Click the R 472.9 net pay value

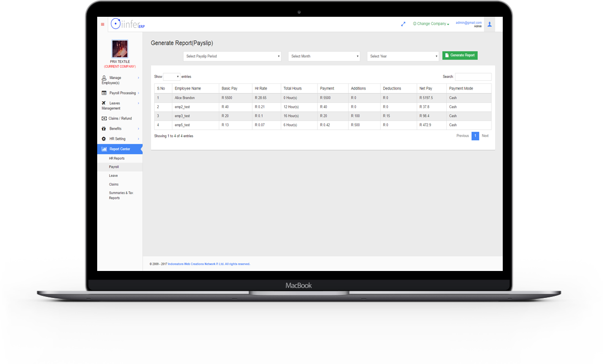point(425,125)
